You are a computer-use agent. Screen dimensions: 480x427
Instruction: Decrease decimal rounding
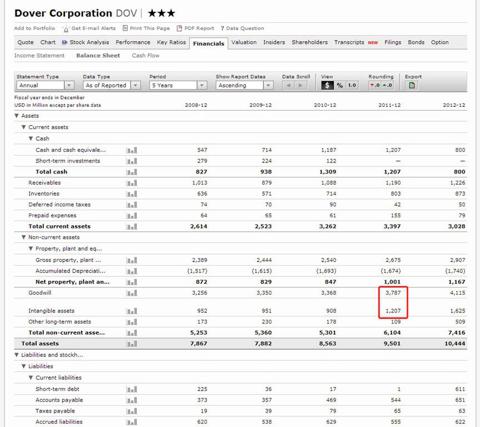click(375, 85)
